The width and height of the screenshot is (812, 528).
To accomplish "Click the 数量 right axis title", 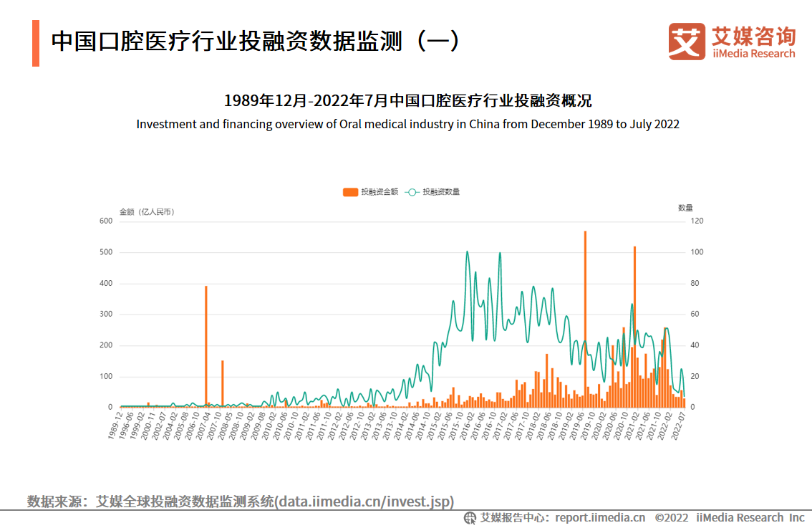I will (685, 208).
